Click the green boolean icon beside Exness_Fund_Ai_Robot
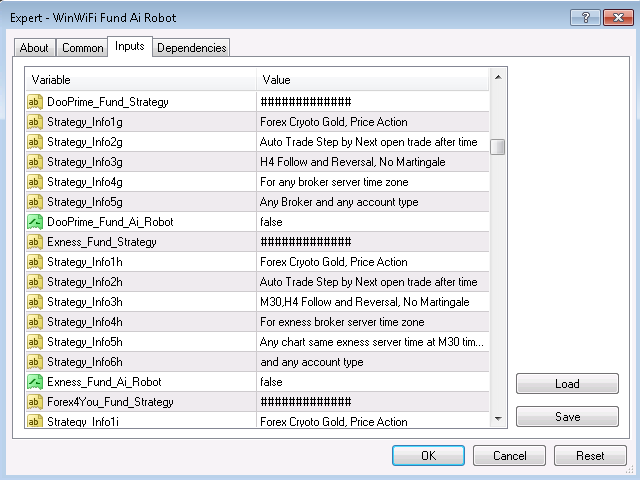The image size is (640, 480). [35, 382]
